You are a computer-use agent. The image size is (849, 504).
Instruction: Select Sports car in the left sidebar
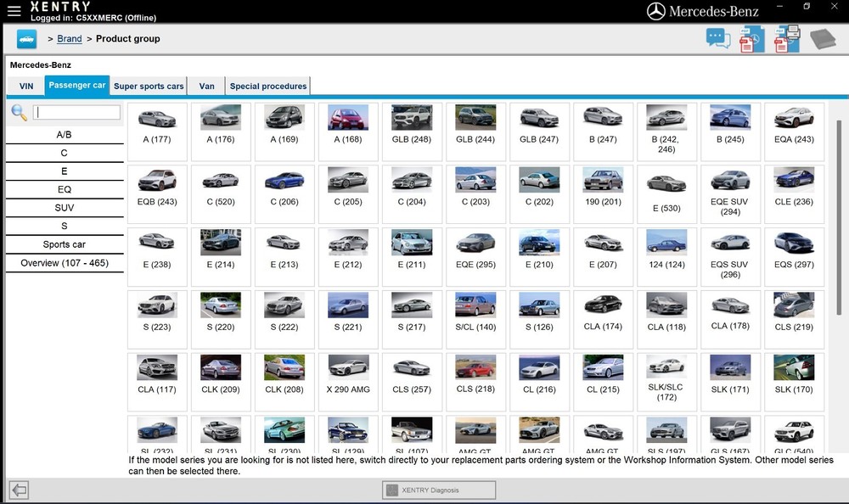point(64,244)
